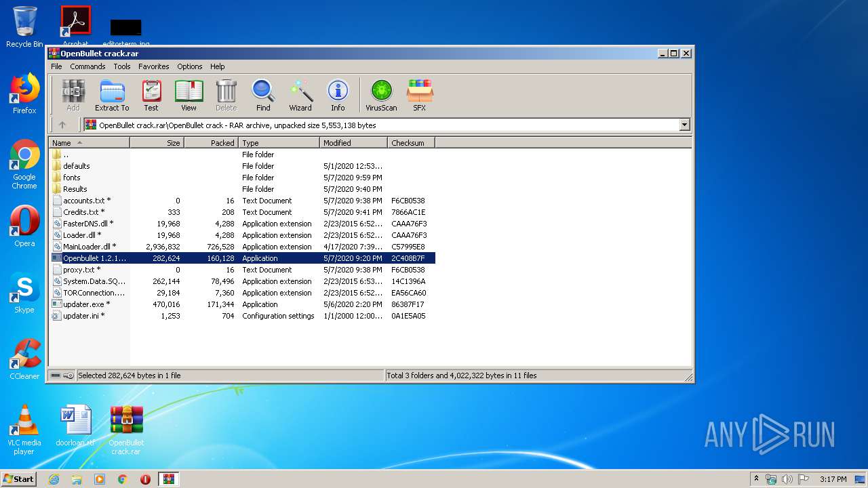Select the parent '..' folder row

(x=242, y=155)
